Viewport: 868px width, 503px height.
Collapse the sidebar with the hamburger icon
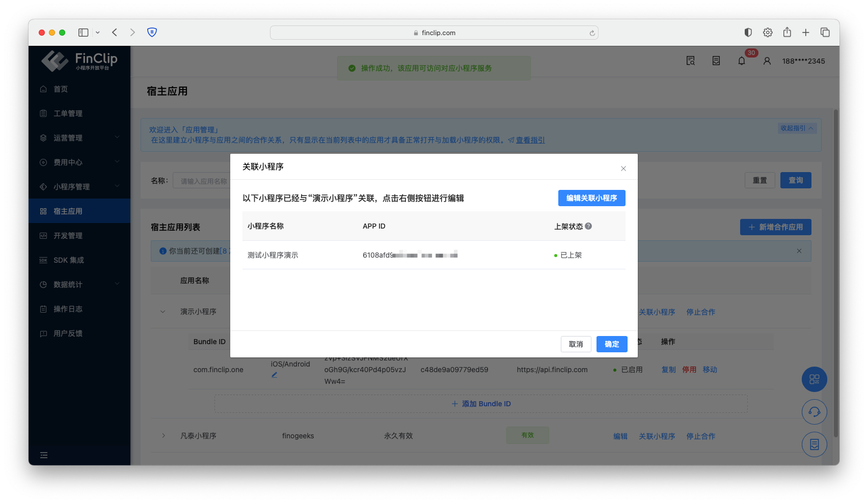click(x=44, y=455)
